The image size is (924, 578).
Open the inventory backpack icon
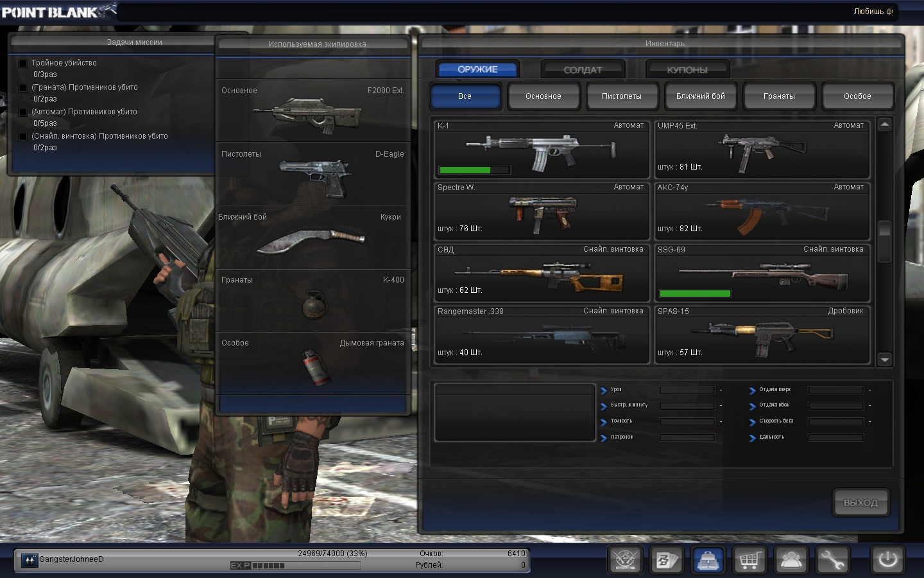coord(708,560)
